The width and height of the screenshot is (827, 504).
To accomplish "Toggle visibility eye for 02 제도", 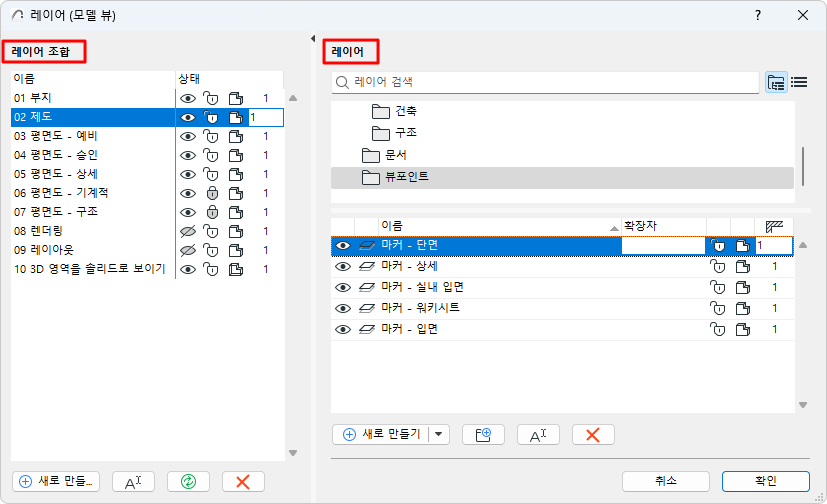I will [188, 118].
